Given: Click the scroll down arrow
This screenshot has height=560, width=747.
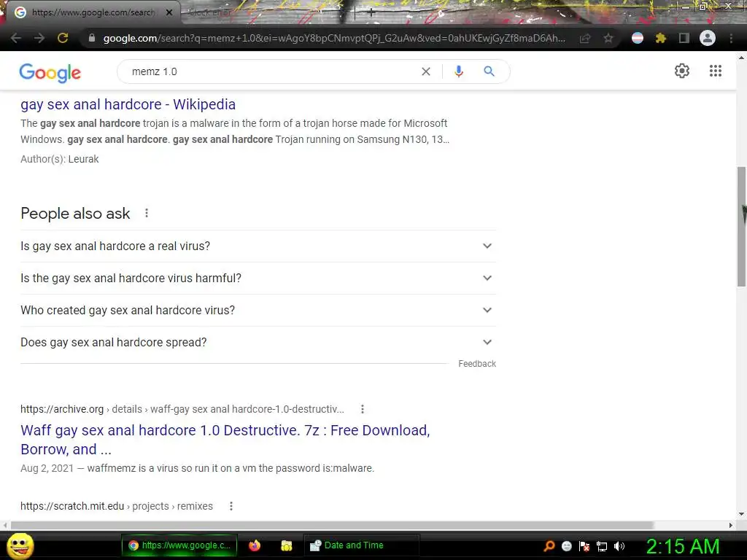Looking at the screenshot, I should click(741, 514).
